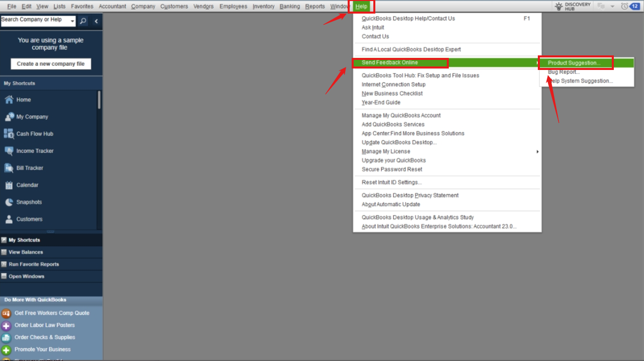Click Create a new company file button
This screenshot has width=644, height=361.
click(51, 64)
